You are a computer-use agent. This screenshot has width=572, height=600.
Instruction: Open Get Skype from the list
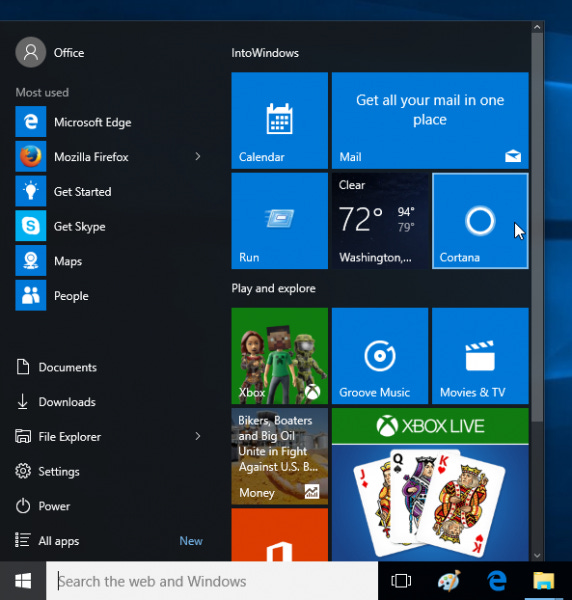(x=109, y=226)
